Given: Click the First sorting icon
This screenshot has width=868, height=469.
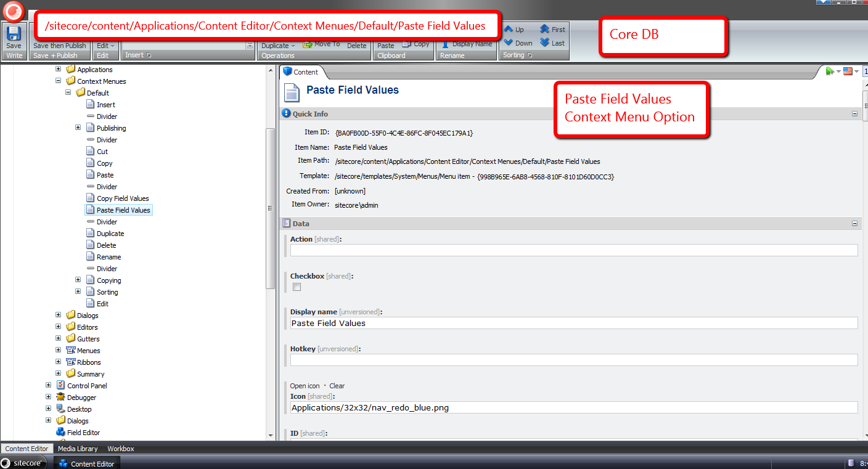Looking at the screenshot, I should (545, 30).
